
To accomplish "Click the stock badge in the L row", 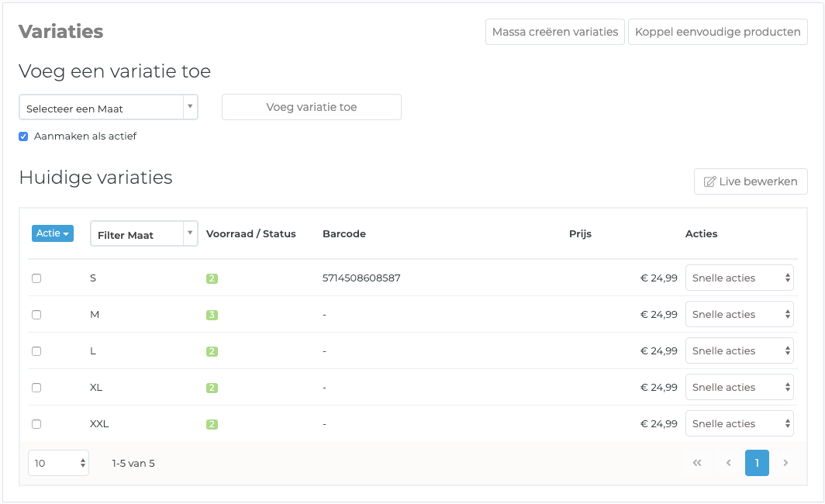I will tap(212, 351).
